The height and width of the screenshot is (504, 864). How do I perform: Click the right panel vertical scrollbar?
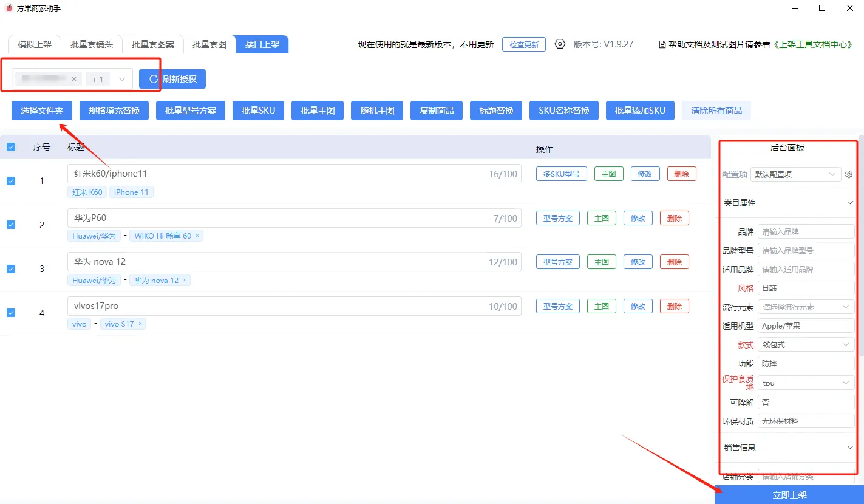tap(861, 243)
